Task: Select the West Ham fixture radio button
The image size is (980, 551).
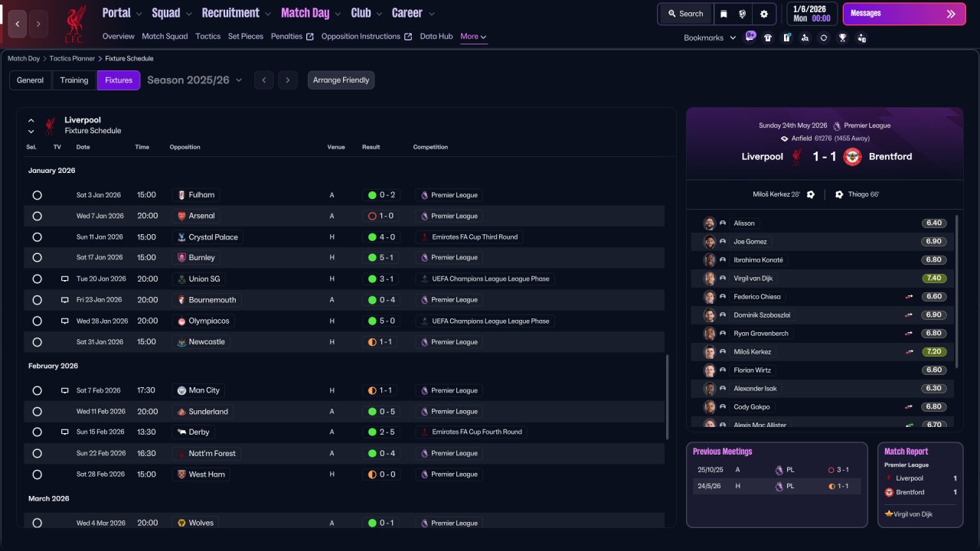Action: click(37, 474)
